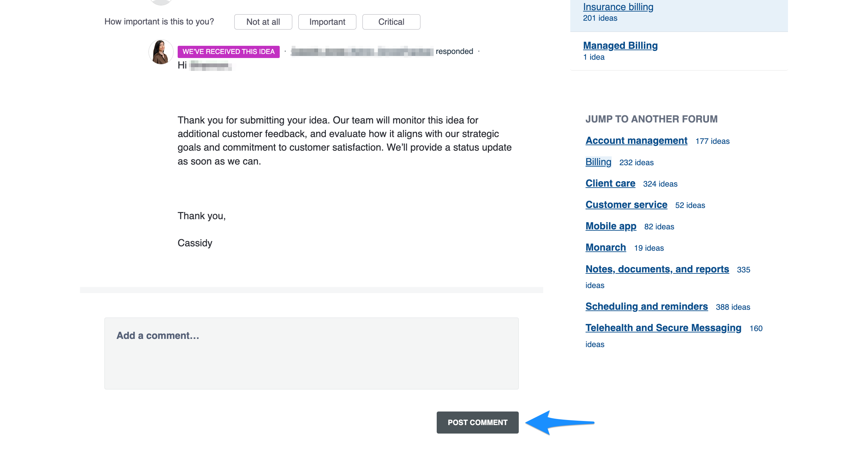The height and width of the screenshot is (459, 868).
Task: Click the responder's avatar photo
Action: click(x=161, y=52)
